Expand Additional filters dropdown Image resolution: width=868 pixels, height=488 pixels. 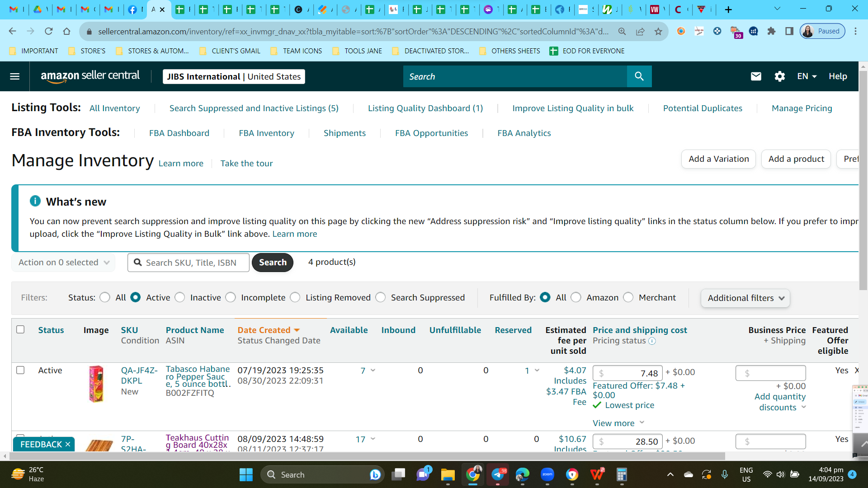(745, 298)
